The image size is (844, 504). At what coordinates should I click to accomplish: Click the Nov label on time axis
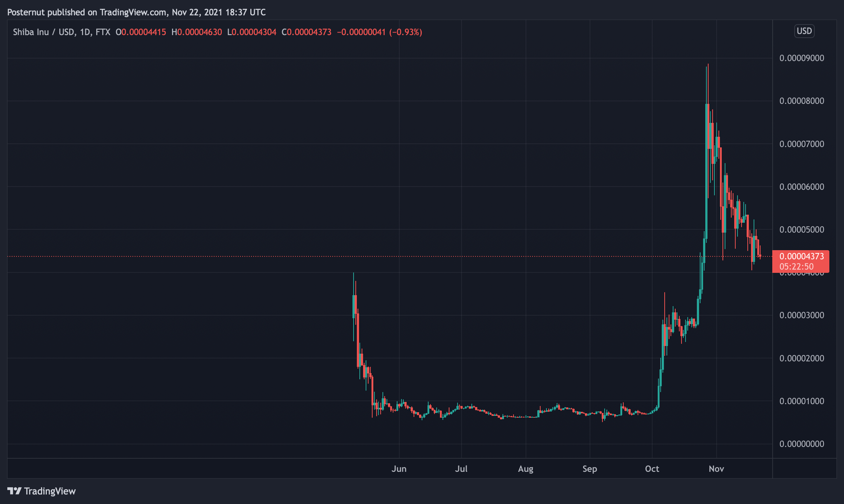(x=716, y=469)
